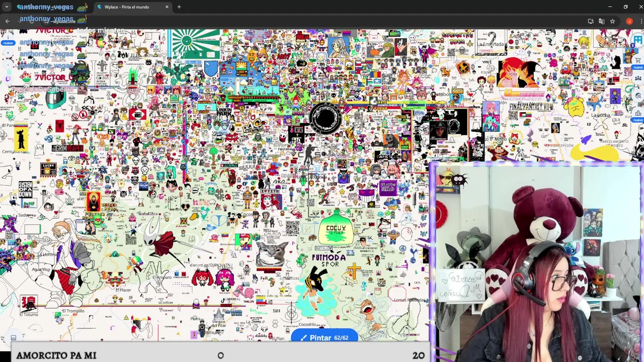Click the black circle ring artwork

325,118
